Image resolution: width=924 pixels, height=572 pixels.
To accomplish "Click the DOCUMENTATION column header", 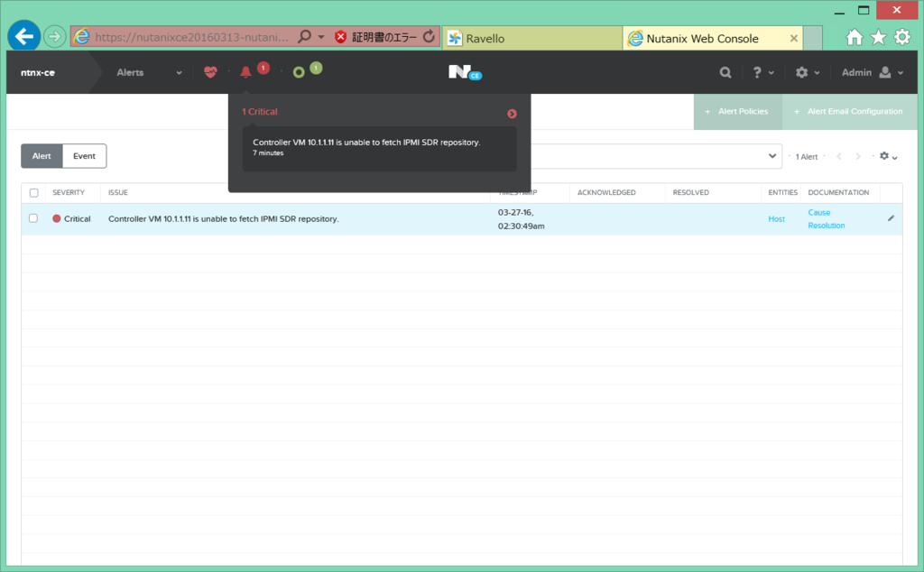I will pyautogui.click(x=838, y=193).
